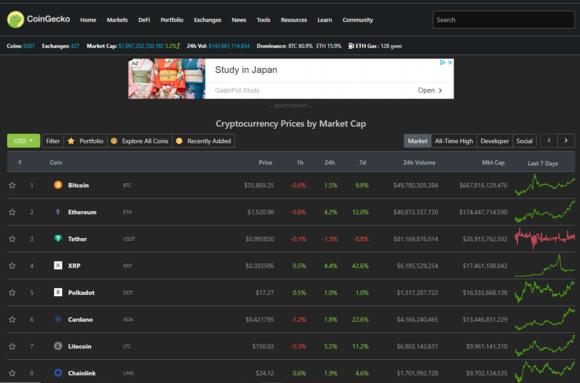The width and height of the screenshot is (580, 383).
Task: Sort table by Mkt Cap column
Action: pyautogui.click(x=493, y=162)
